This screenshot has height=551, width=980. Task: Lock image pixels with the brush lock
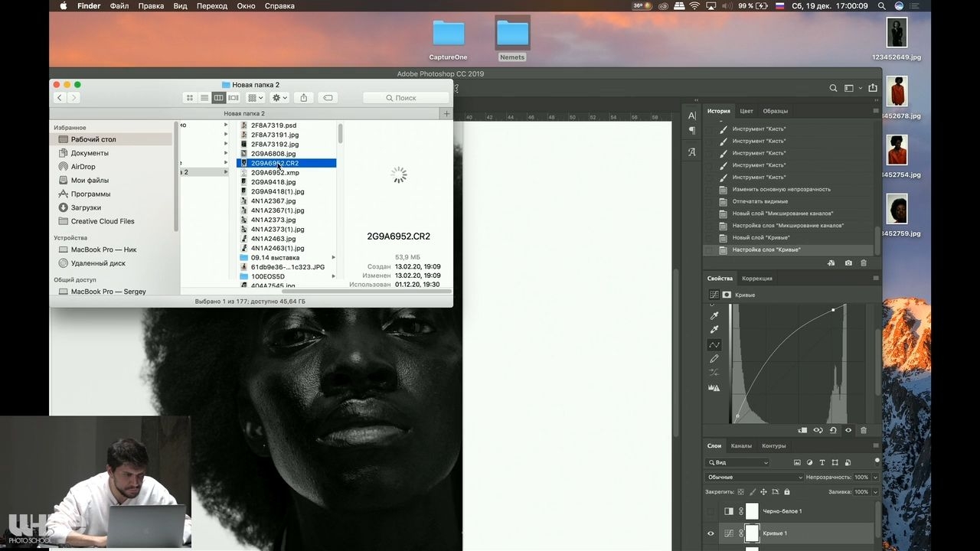(753, 492)
